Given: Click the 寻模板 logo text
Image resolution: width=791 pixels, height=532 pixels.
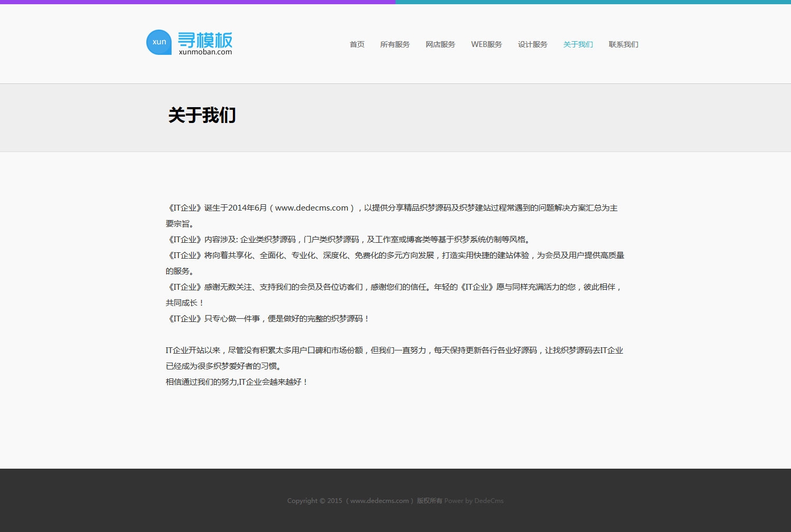Looking at the screenshot, I should click(205, 40).
